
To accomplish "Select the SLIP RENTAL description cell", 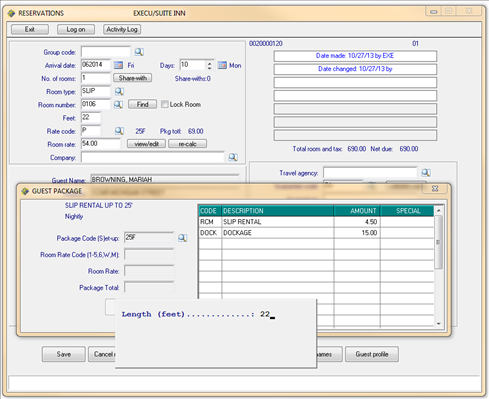I will coord(277,222).
